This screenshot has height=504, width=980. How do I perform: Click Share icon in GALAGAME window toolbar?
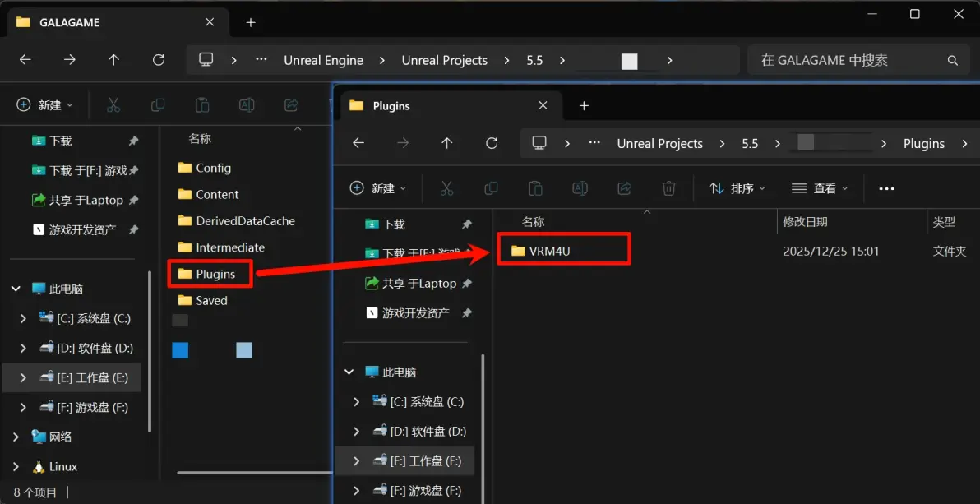tap(291, 105)
